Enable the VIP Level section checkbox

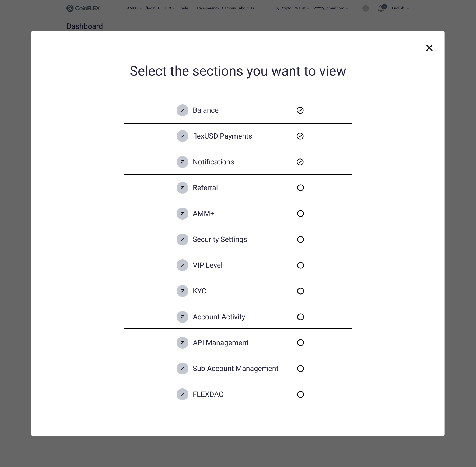coord(300,265)
